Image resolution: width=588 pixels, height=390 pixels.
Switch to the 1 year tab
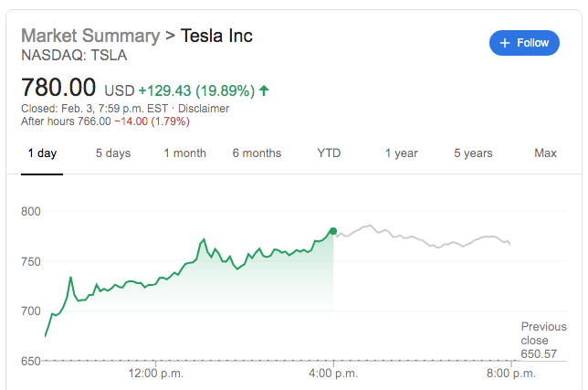point(401,153)
